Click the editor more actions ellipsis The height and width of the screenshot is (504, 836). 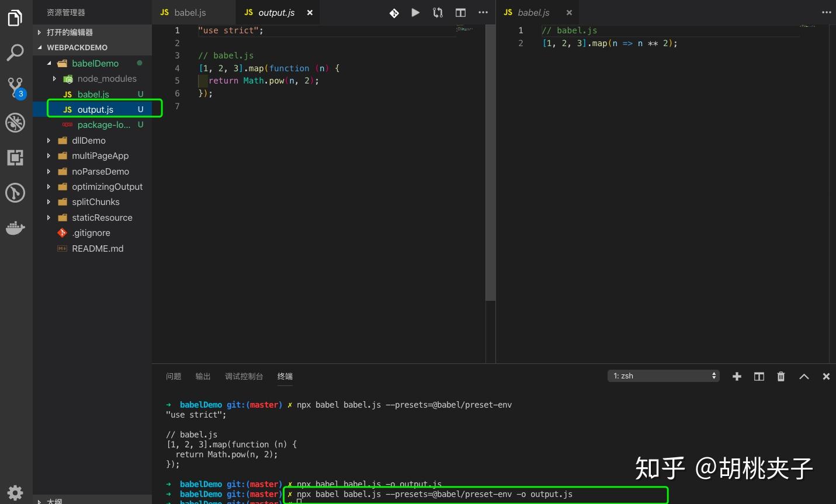click(x=483, y=12)
